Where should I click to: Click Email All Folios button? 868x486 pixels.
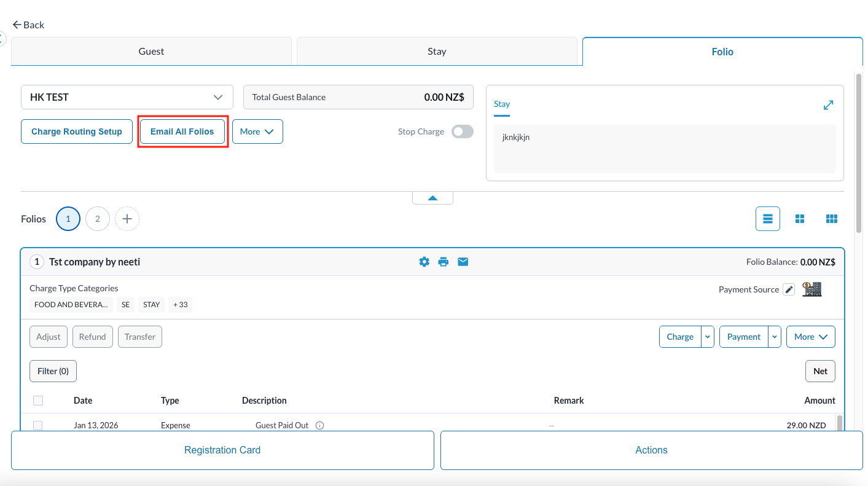182,131
